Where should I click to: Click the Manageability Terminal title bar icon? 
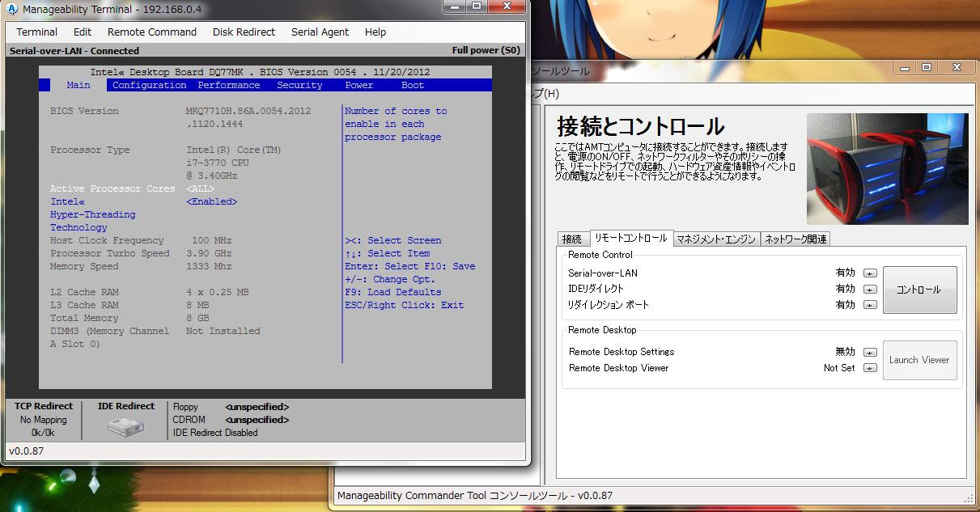tap(12, 10)
